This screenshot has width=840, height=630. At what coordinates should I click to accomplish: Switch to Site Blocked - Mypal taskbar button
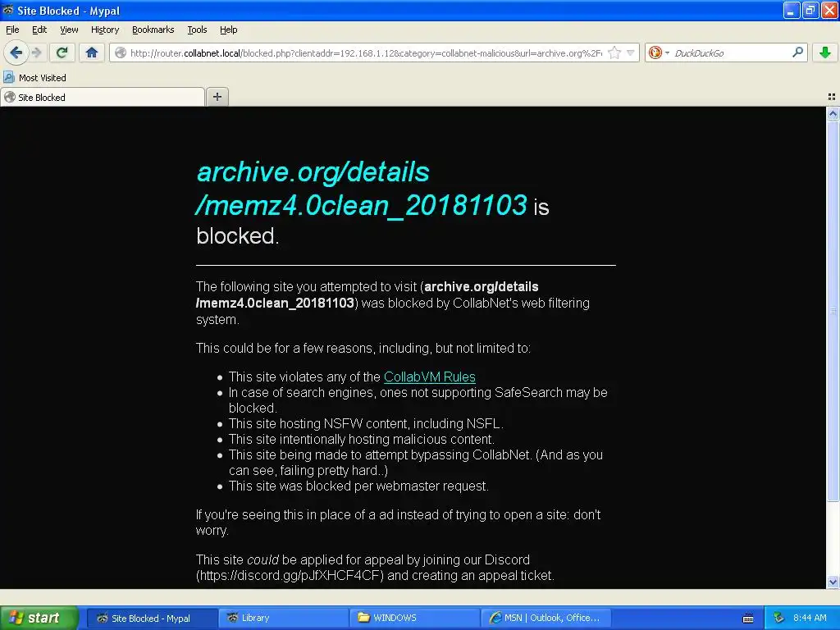click(x=152, y=618)
